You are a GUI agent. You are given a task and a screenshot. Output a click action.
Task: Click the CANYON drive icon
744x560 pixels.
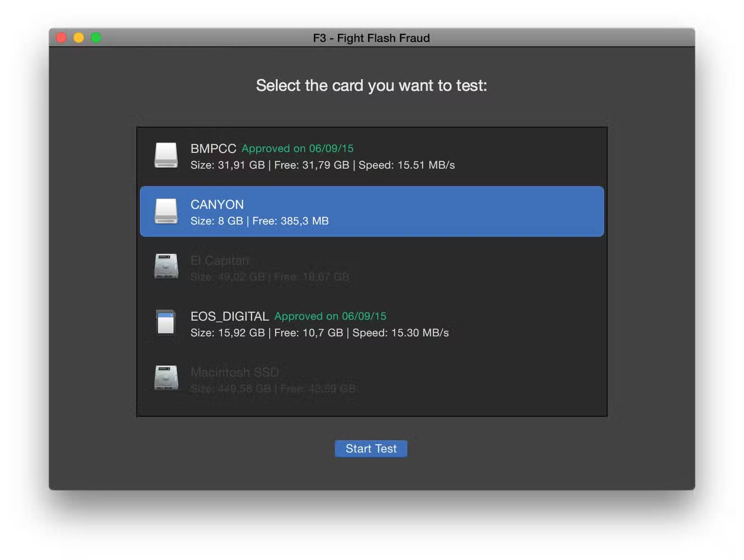click(x=166, y=212)
